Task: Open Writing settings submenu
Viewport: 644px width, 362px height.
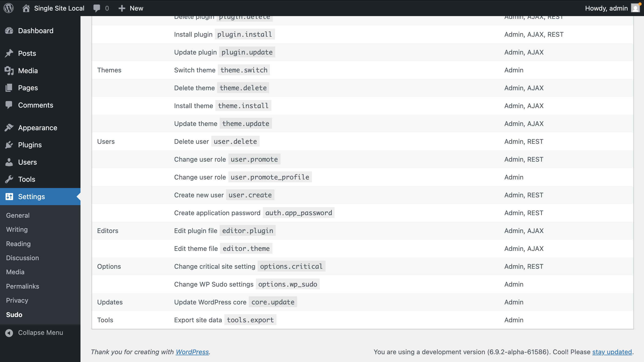Action: (17, 230)
